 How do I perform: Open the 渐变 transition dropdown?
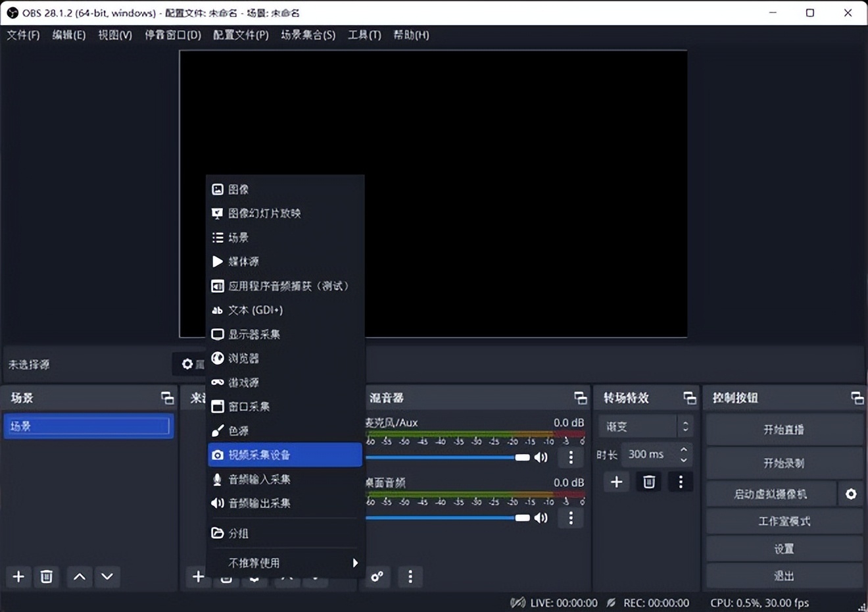646,426
